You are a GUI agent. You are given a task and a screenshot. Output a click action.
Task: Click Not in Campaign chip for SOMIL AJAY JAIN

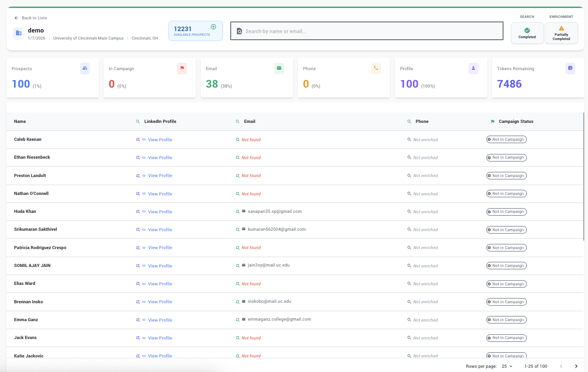point(507,266)
